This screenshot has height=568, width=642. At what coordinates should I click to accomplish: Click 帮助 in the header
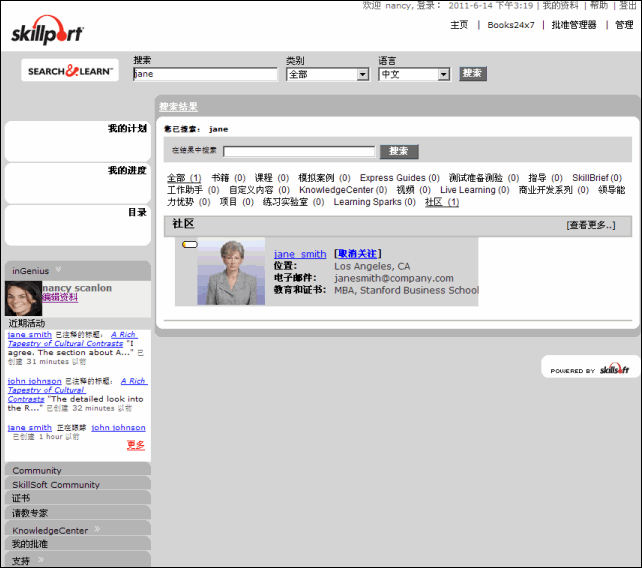pos(599,6)
